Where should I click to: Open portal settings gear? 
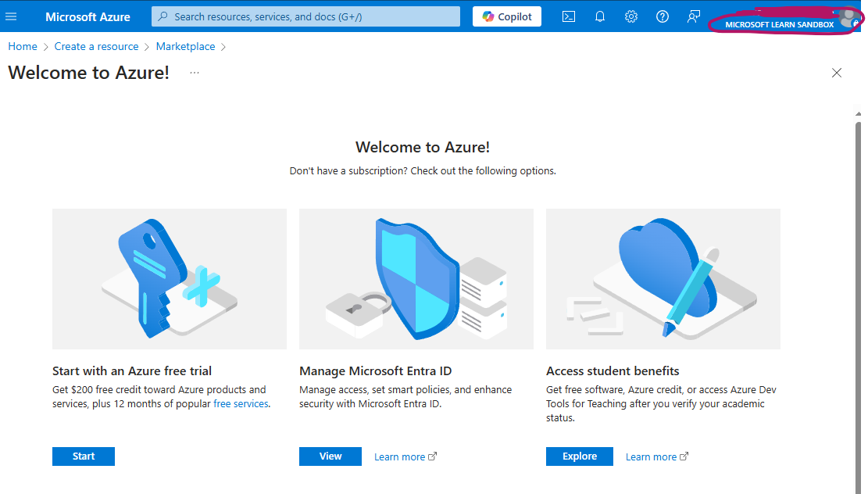click(x=631, y=16)
